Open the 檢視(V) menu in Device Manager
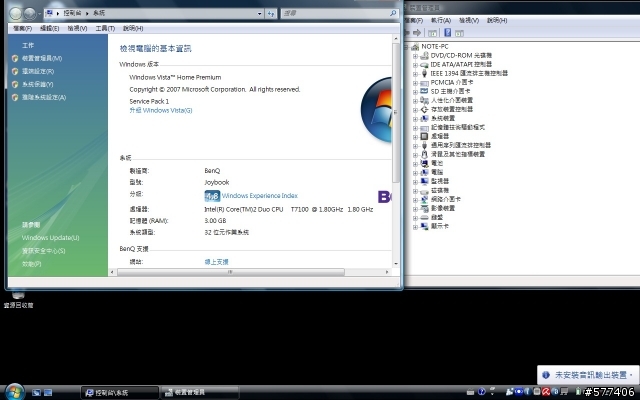Viewport: 640px width, 400px height. coord(469,20)
